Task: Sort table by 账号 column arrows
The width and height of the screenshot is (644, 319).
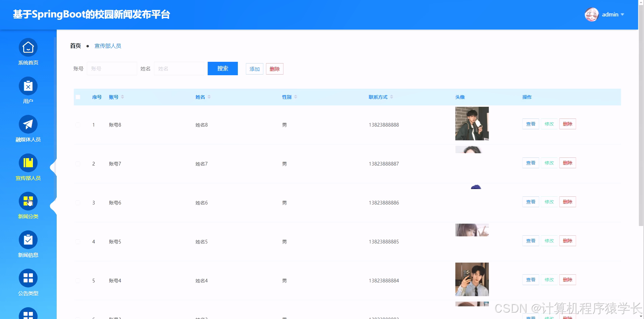Action: coord(122,97)
